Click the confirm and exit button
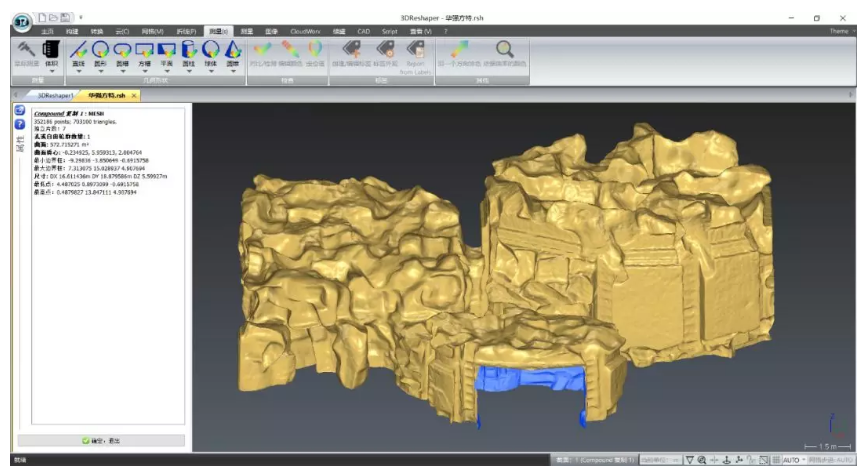The image size is (862, 476). click(x=102, y=440)
